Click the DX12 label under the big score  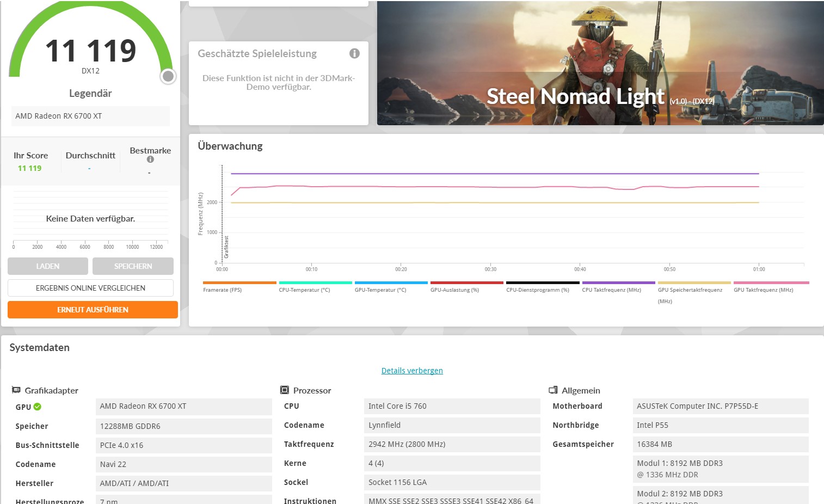[x=90, y=71]
